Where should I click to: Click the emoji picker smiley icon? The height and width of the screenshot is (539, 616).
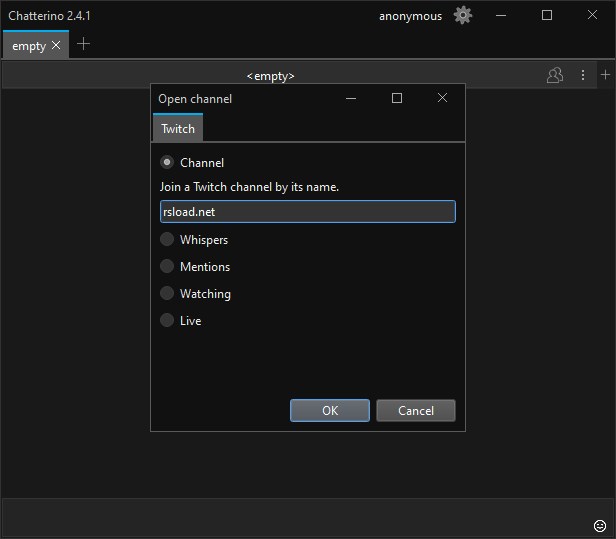(599, 526)
